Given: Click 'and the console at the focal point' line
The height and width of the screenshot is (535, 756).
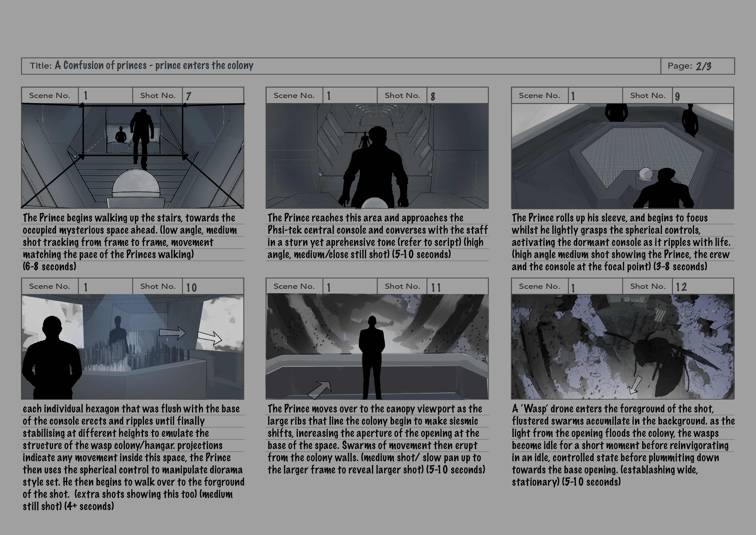Looking at the screenshot, I should (x=610, y=266).
